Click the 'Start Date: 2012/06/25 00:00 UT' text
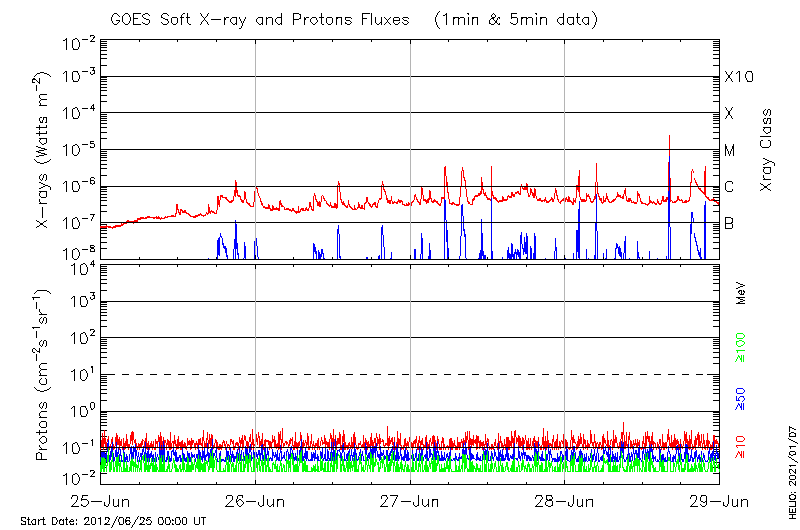Viewport: 800px width, 530px height. pyautogui.click(x=113, y=521)
